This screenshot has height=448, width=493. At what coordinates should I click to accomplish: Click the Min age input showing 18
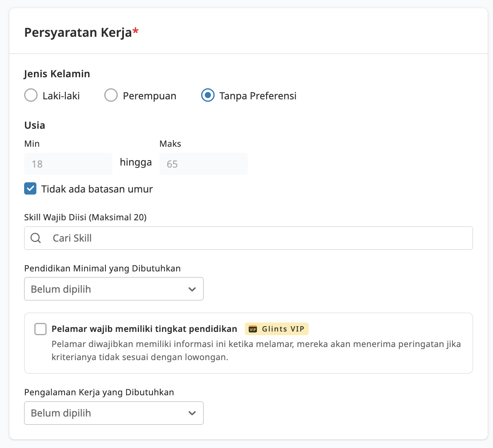tap(68, 164)
